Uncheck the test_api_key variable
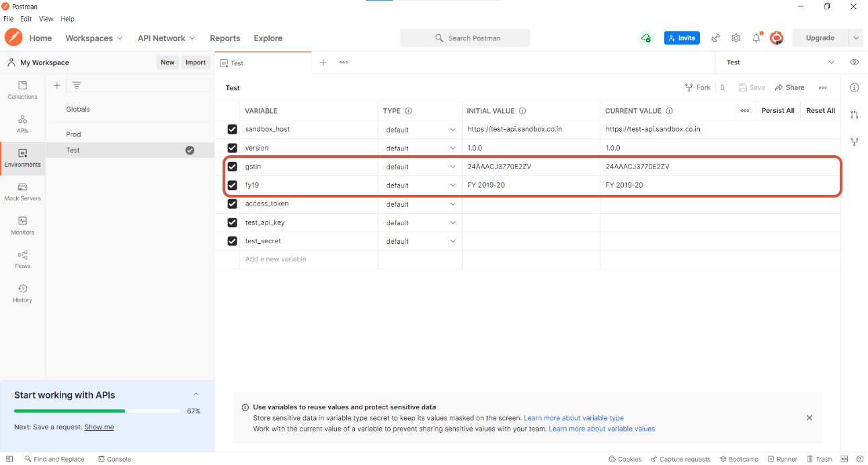 [233, 222]
